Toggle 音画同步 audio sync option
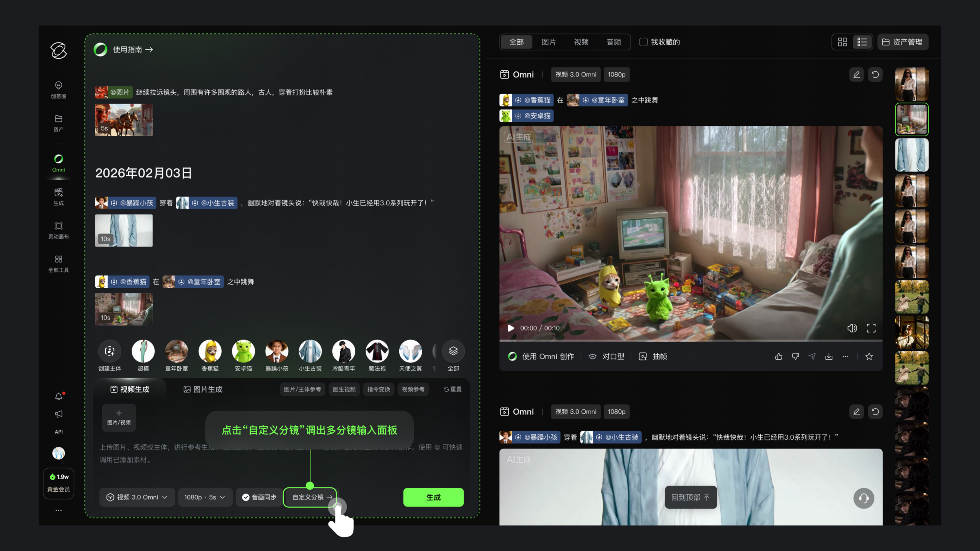The width and height of the screenshot is (980, 551). coord(259,497)
